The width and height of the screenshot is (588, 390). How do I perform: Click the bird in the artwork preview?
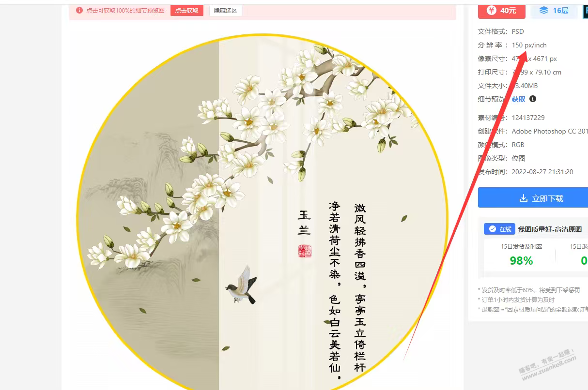(242, 285)
